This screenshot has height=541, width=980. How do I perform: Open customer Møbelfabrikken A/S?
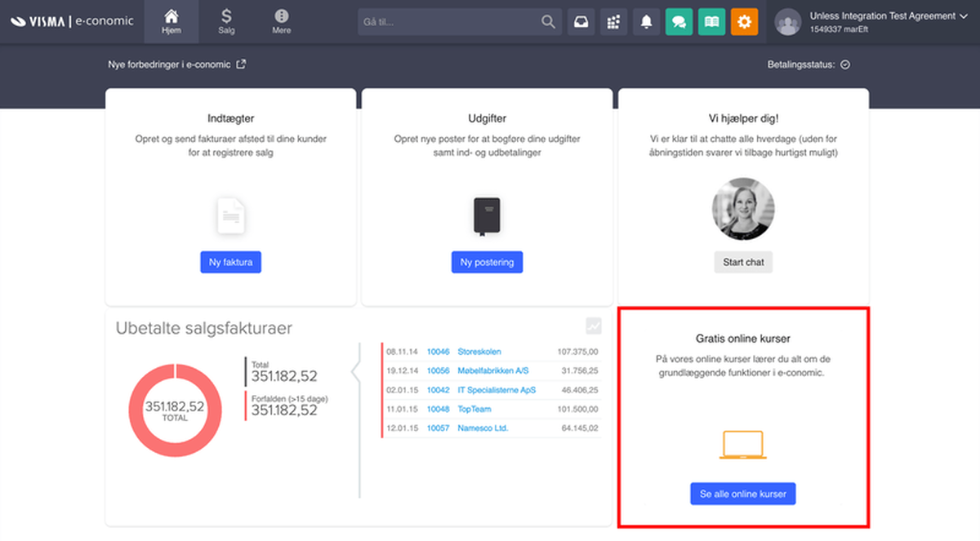point(493,370)
